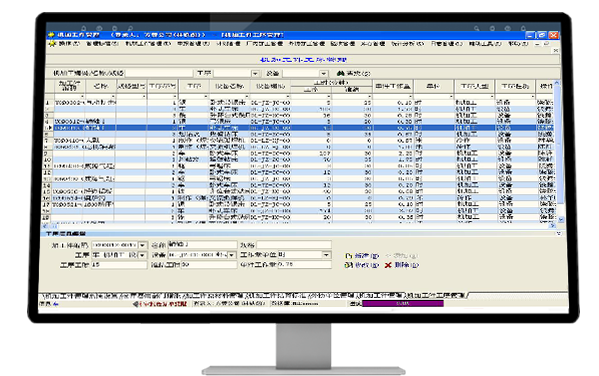This screenshot has width=599, height=376.
Task: Click the field containing 0.75 in the edit panel
Action: [304, 265]
